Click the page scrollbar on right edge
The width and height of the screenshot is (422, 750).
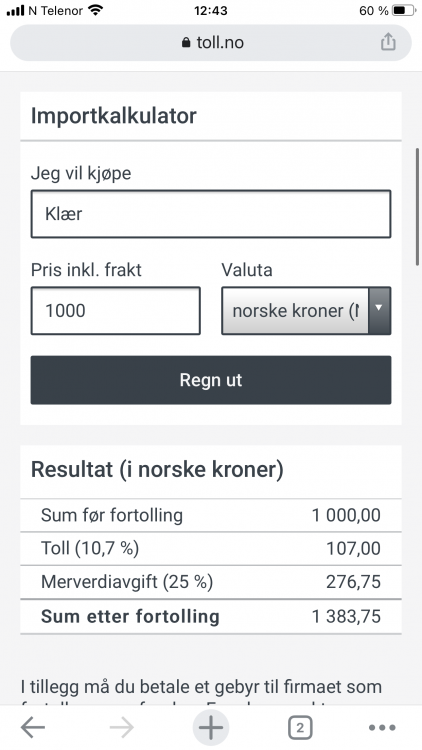pyautogui.click(x=417, y=207)
